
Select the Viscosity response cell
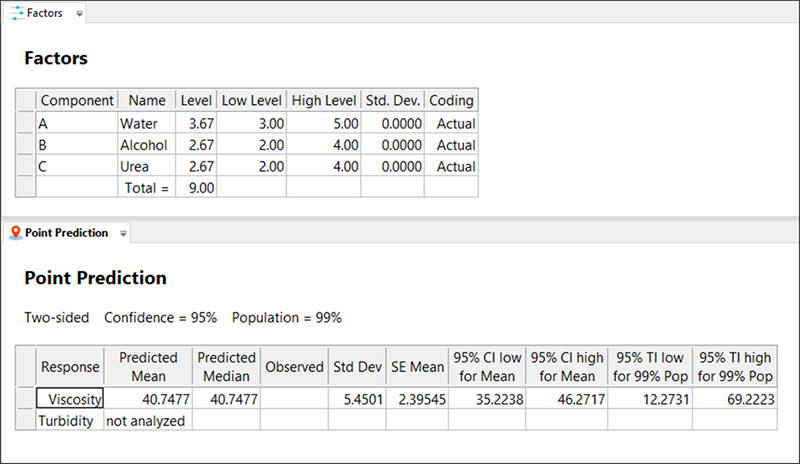point(70,400)
